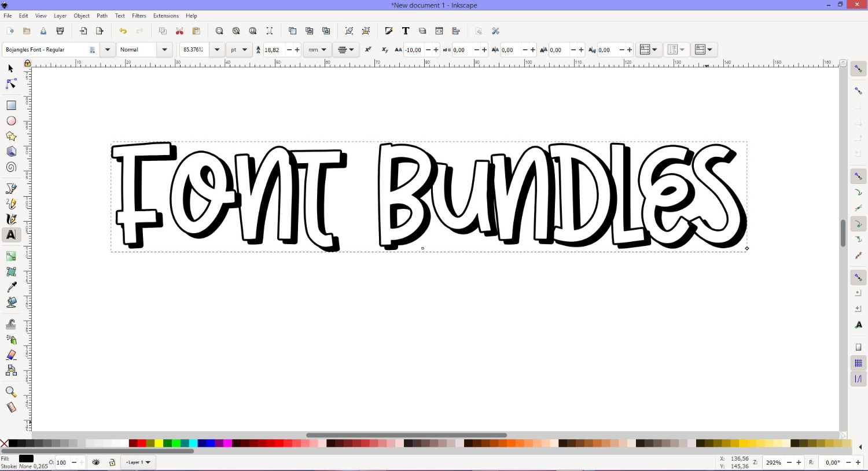This screenshot has height=471, width=868.
Task: Open the text orientation dropdown
Action: (x=676, y=50)
